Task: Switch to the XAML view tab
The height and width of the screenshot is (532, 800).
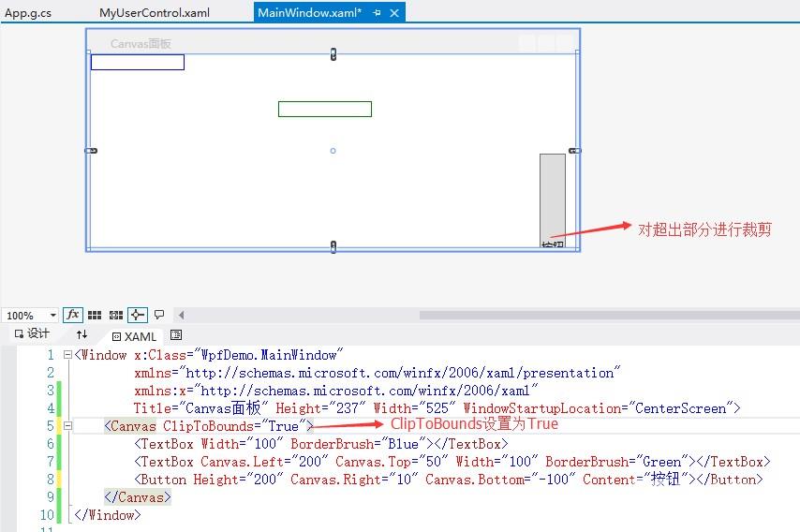Action: tap(134, 336)
